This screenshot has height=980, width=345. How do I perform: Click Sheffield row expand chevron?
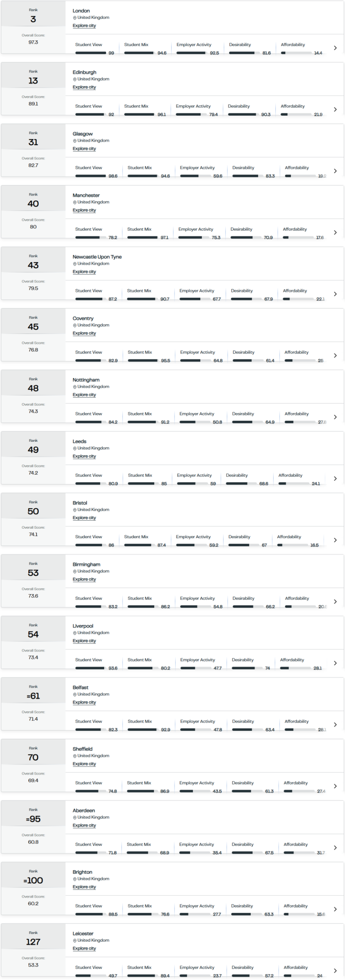[335, 786]
